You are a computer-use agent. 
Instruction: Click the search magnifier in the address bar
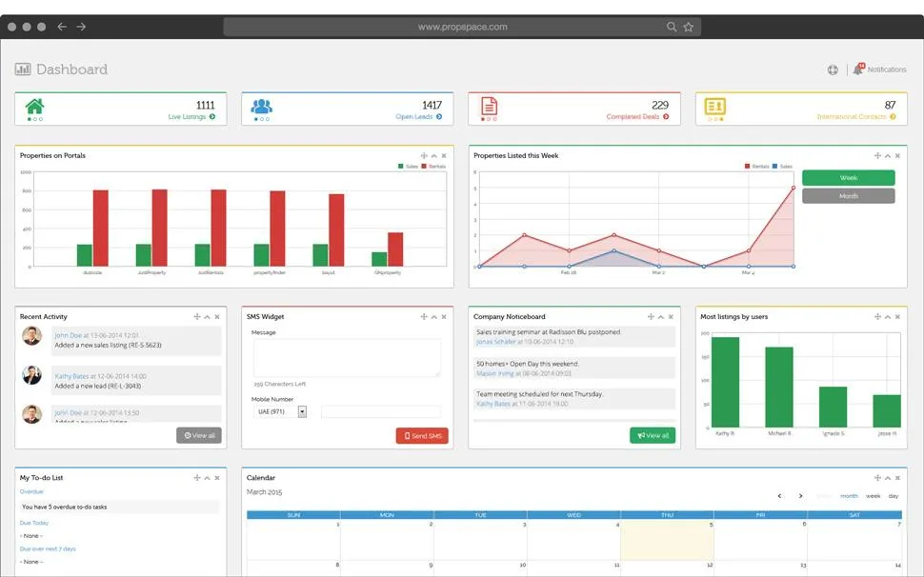[x=672, y=27]
